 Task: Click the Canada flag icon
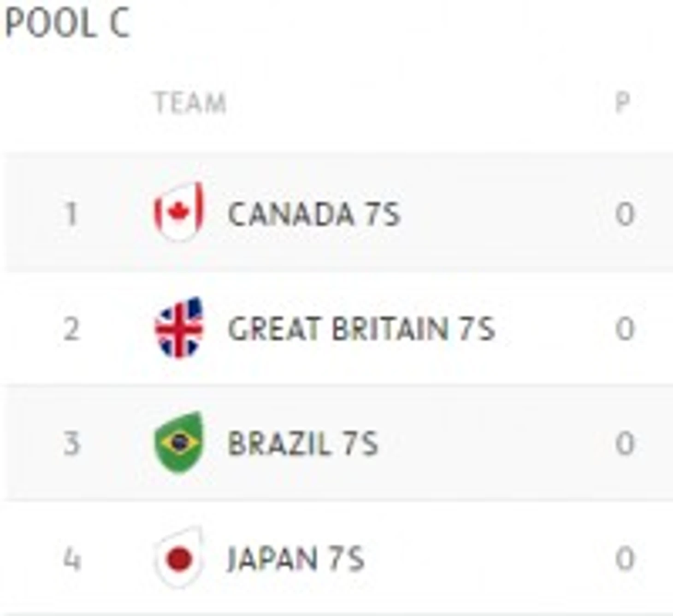pos(179,213)
